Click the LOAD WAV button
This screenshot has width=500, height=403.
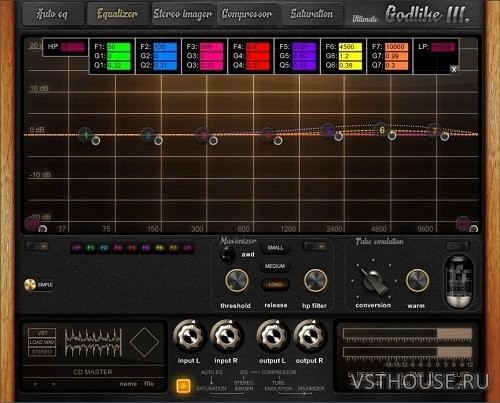42,342
